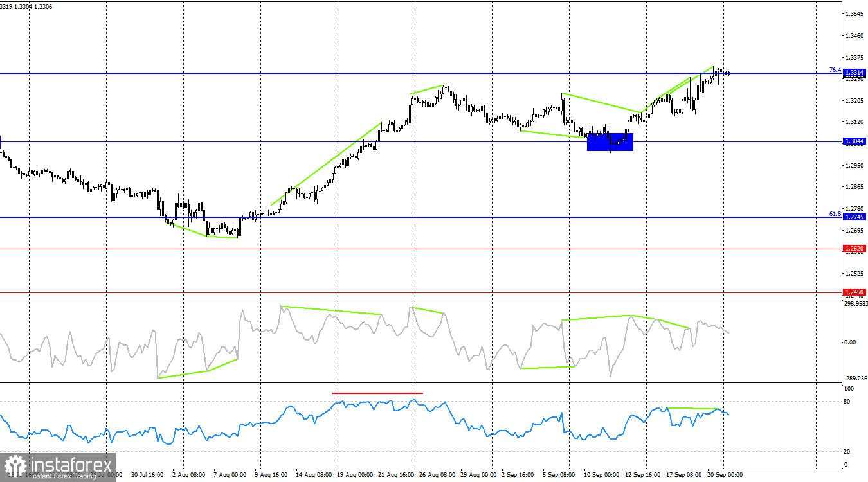
Task: Click the 1.3375 price axis value
Action: tap(854, 57)
